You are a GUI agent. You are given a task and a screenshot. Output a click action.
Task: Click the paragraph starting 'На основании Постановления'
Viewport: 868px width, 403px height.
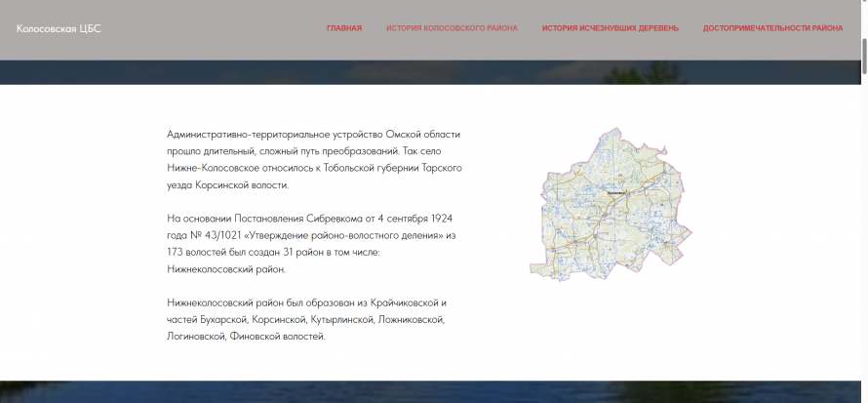click(x=311, y=244)
